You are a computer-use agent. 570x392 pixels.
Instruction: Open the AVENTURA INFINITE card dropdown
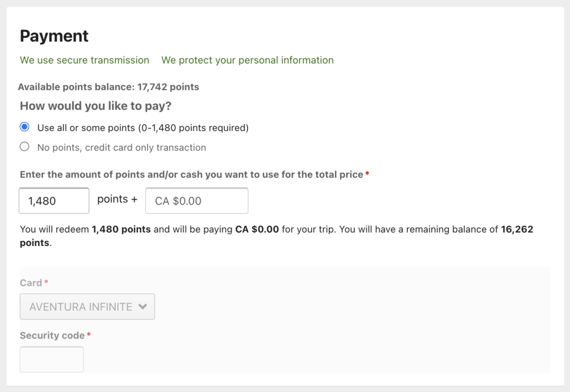click(x=81, y=306)
